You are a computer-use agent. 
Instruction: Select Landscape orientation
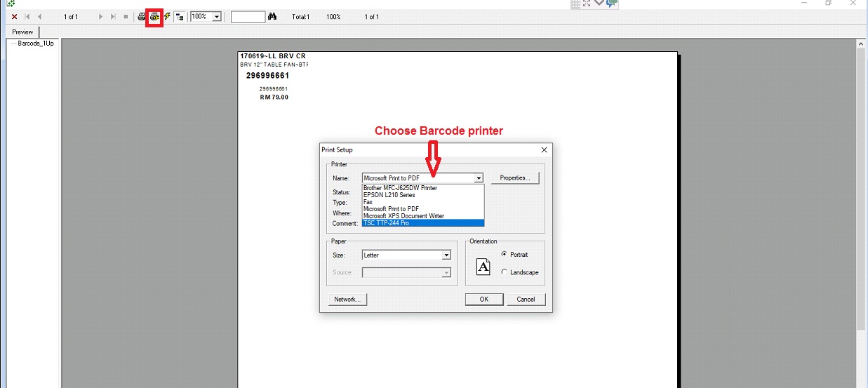click(504, 272)
